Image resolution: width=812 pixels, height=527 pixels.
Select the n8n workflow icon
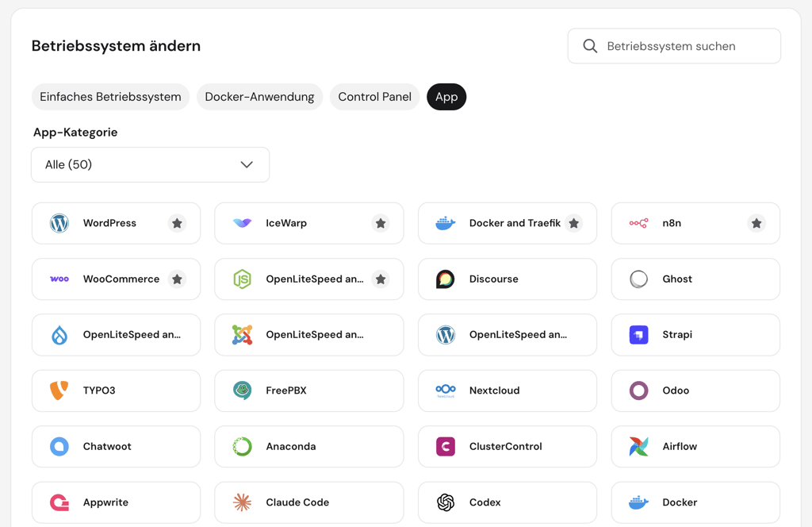click(638, 223)
